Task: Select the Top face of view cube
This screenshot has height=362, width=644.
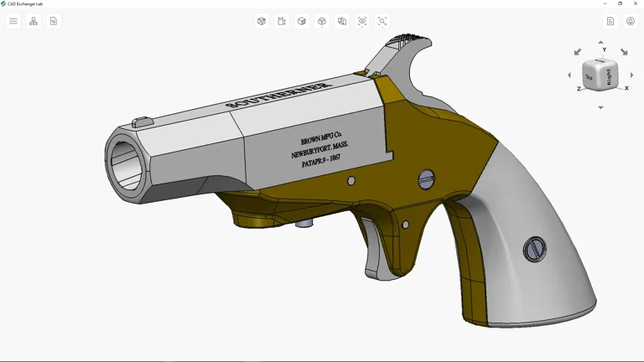Action: point(589,77)
